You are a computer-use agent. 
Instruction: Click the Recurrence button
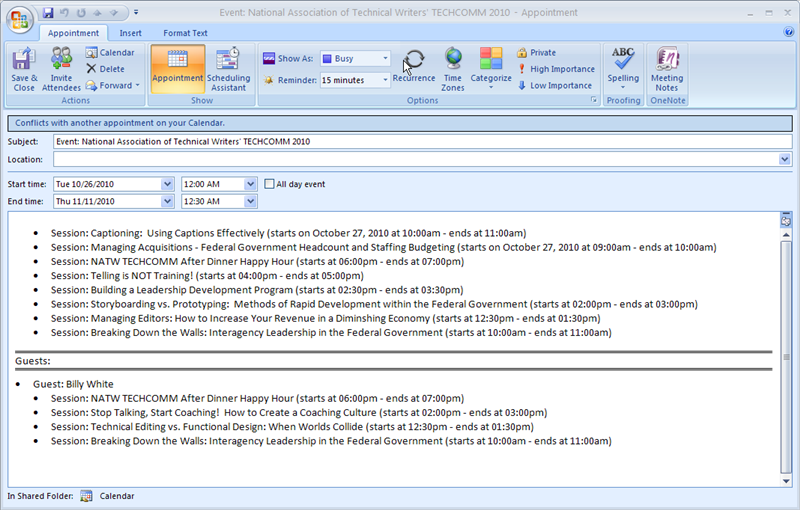point(414,65)
